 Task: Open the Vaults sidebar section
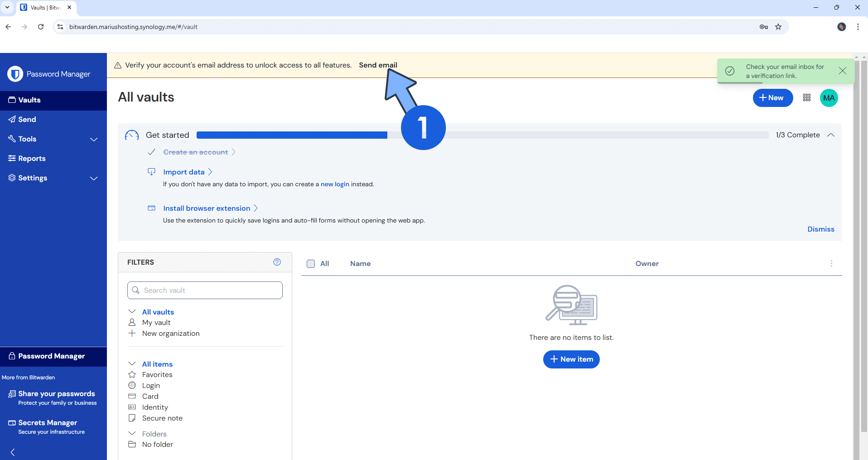tap(53, 100)
